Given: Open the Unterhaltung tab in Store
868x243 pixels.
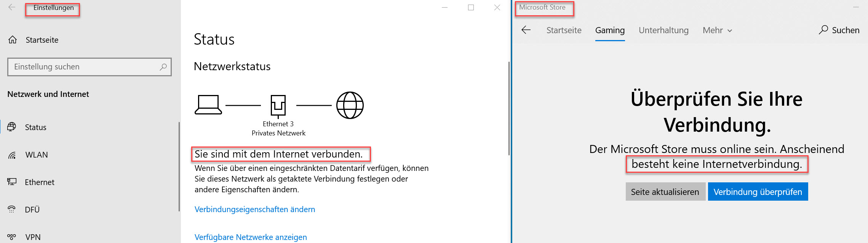Looking at the screenshot, I should tap(663, 31).
